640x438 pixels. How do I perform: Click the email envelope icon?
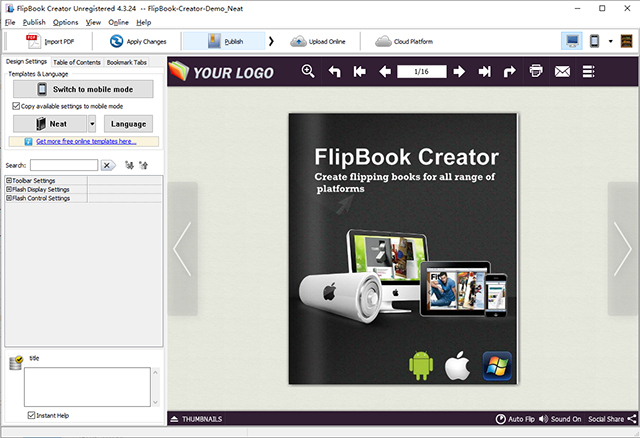click(x=562, y=71)
